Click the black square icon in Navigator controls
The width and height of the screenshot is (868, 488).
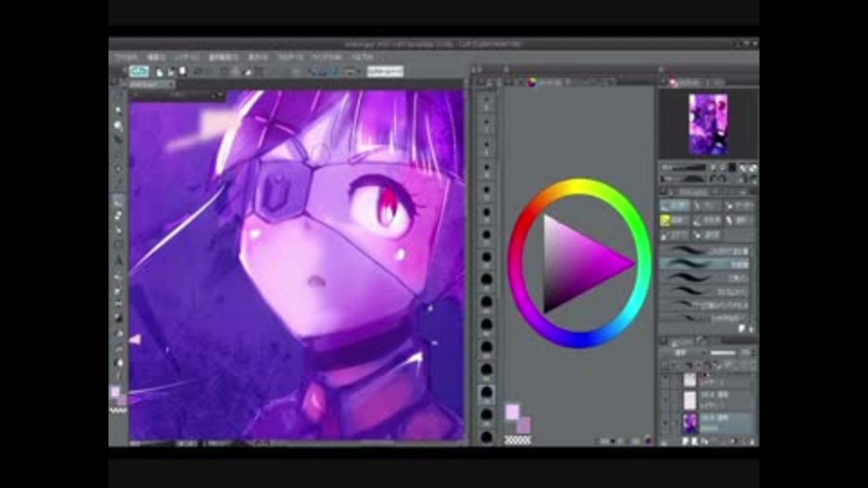tap(732, 167)
